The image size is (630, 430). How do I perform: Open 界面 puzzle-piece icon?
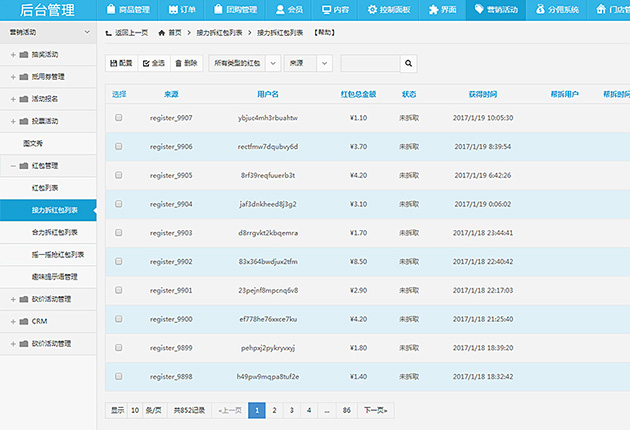(x=433, y=9)
